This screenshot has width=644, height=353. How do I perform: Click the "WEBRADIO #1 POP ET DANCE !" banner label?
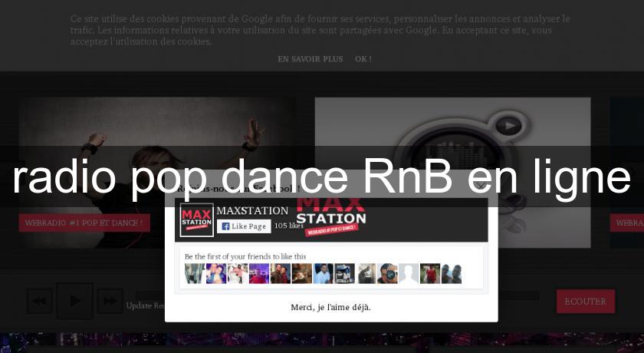tap(84, 223)
